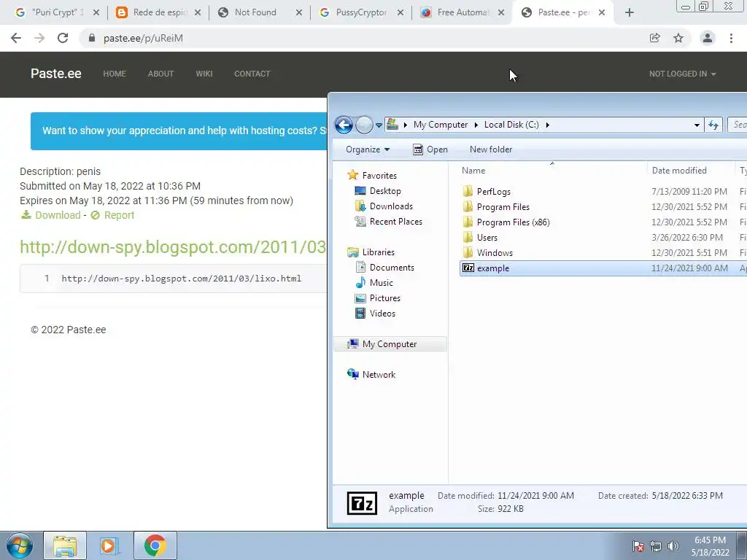Close the "Puri Crypt" tab

click(x=96, y=13)
